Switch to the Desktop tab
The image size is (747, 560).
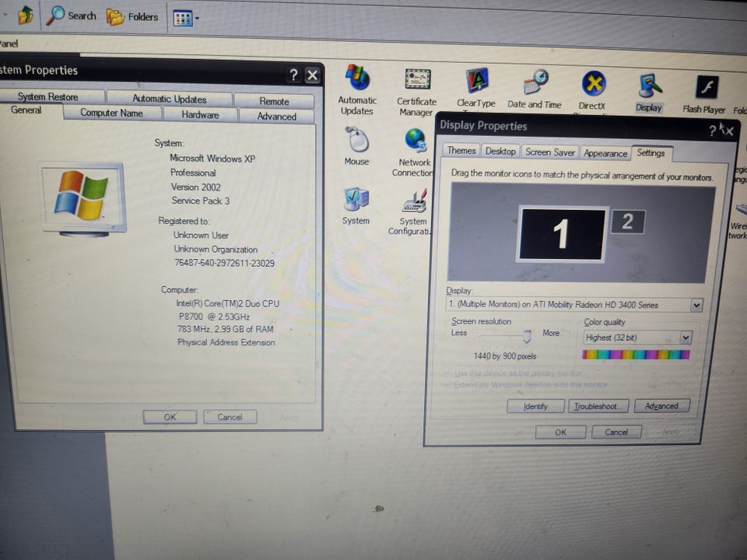[500, 152]
